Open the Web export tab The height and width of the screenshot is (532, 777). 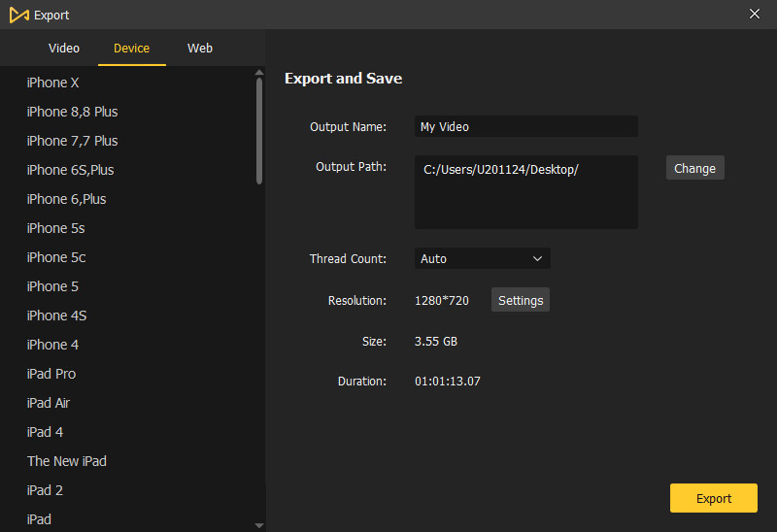[x=200, y=49]
